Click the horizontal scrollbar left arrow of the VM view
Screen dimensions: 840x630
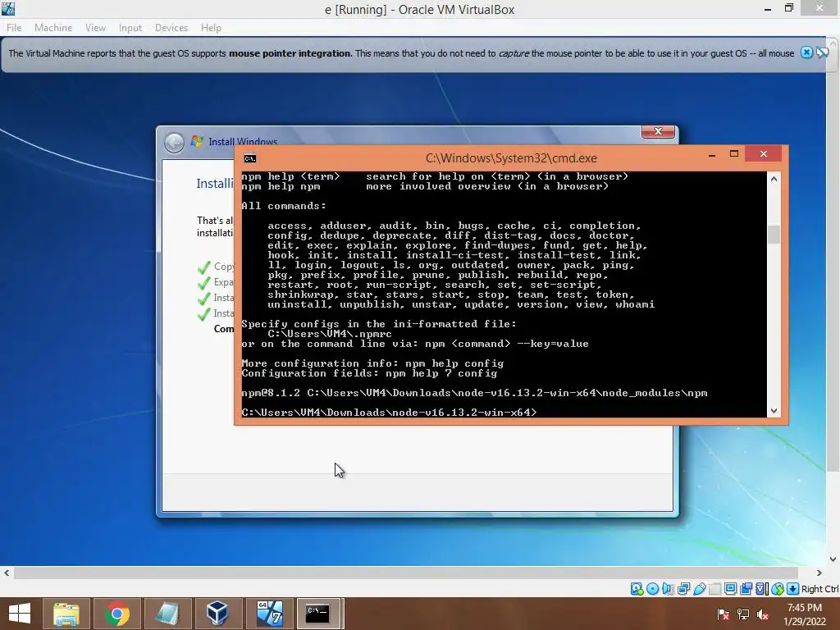click(7, 573)
